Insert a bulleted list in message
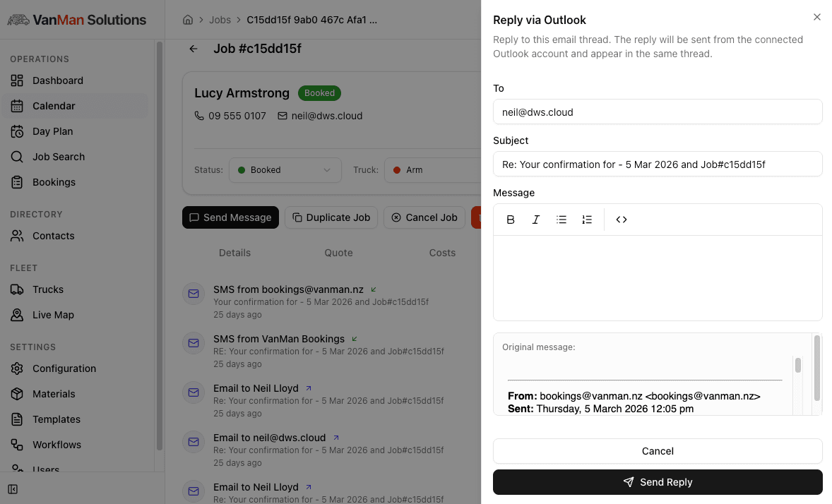This screenshot has width=832, height=504. click(561, 220)
